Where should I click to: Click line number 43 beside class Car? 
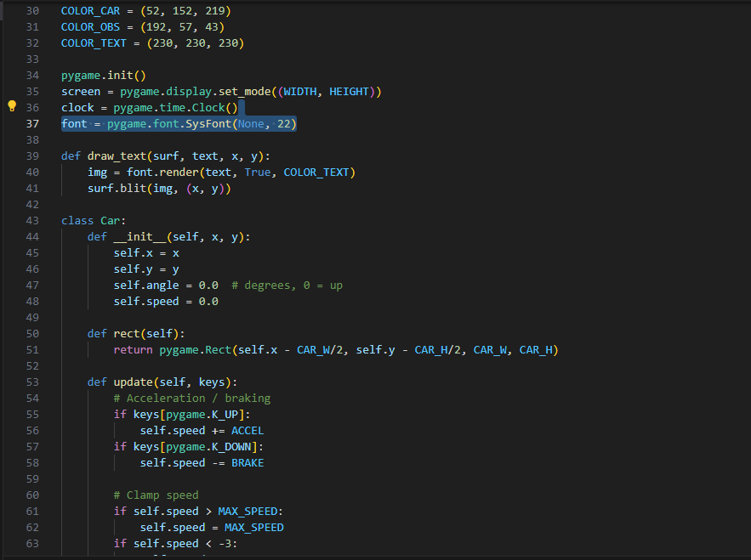(32, 220)
